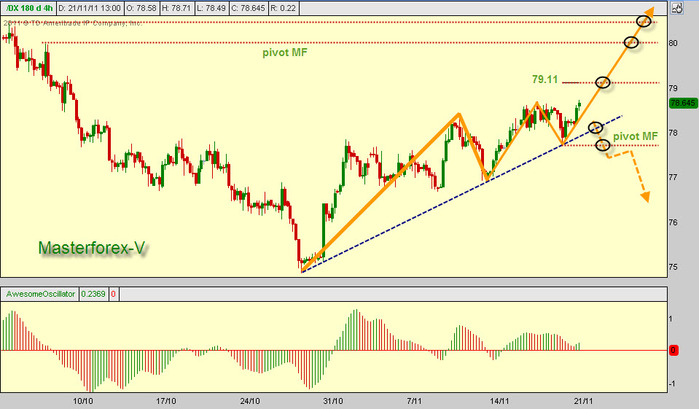Click the 14/11 date on time axis
This screenshot has width=699, height=409.
point(500,401)
